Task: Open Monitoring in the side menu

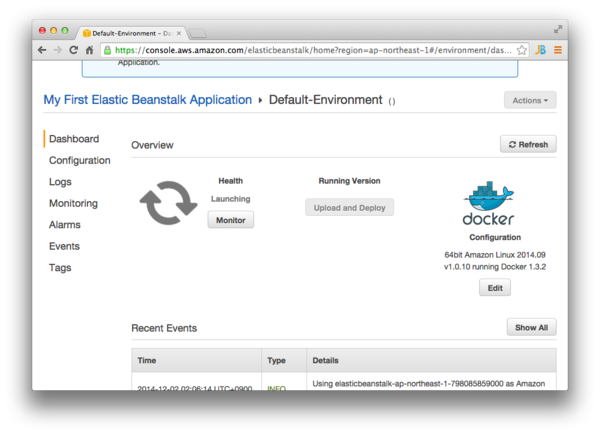Action: [73, 203]
